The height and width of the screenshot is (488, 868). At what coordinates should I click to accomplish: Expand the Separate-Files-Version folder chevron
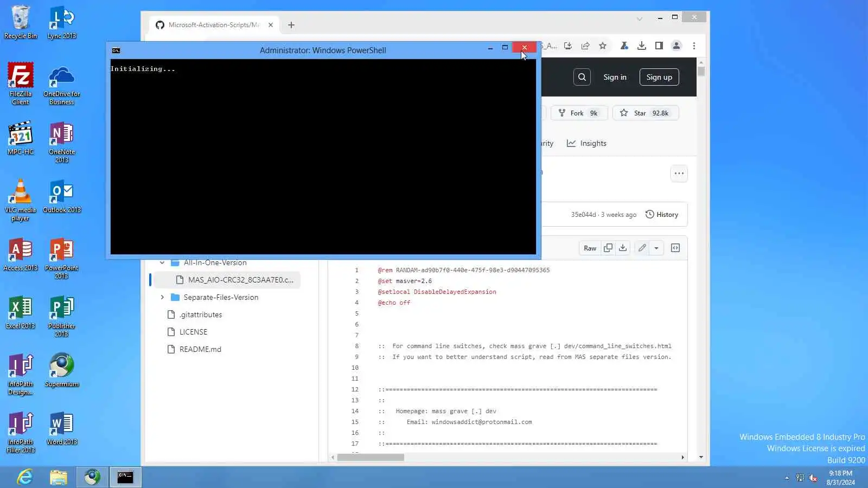tap(162, 297)
